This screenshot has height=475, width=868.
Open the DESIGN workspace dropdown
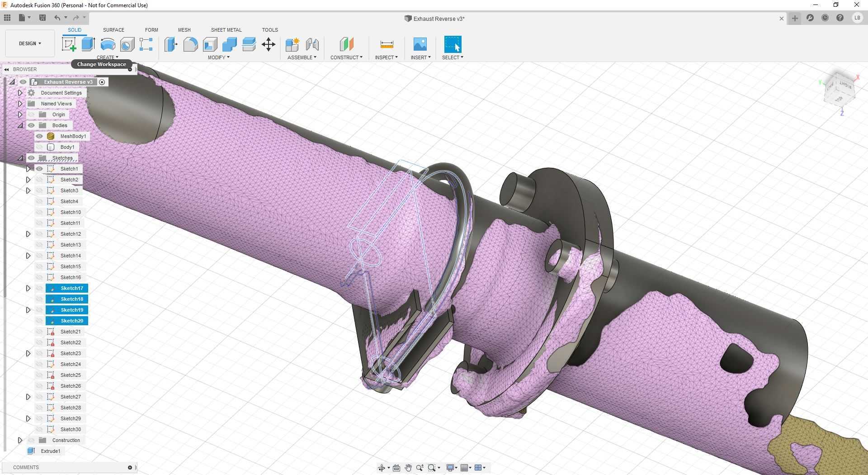coord(30,43)
